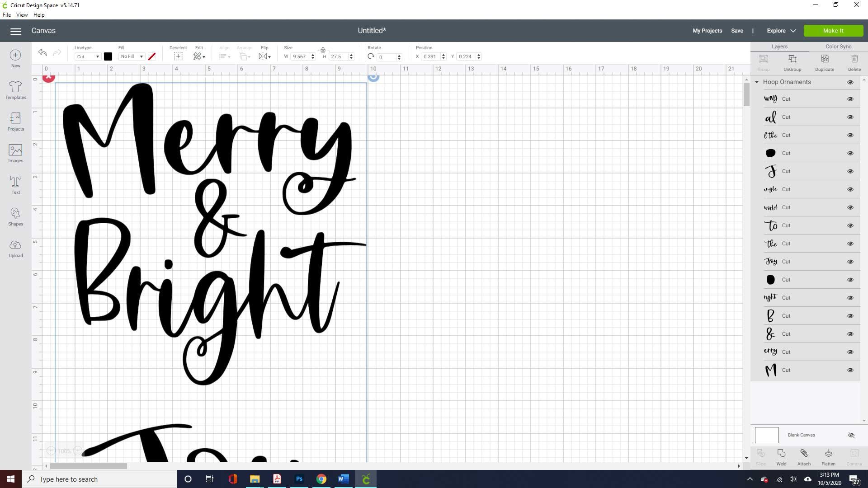Click the Windows search box
The height and width of the screenshot is (488, 868).
99,479
